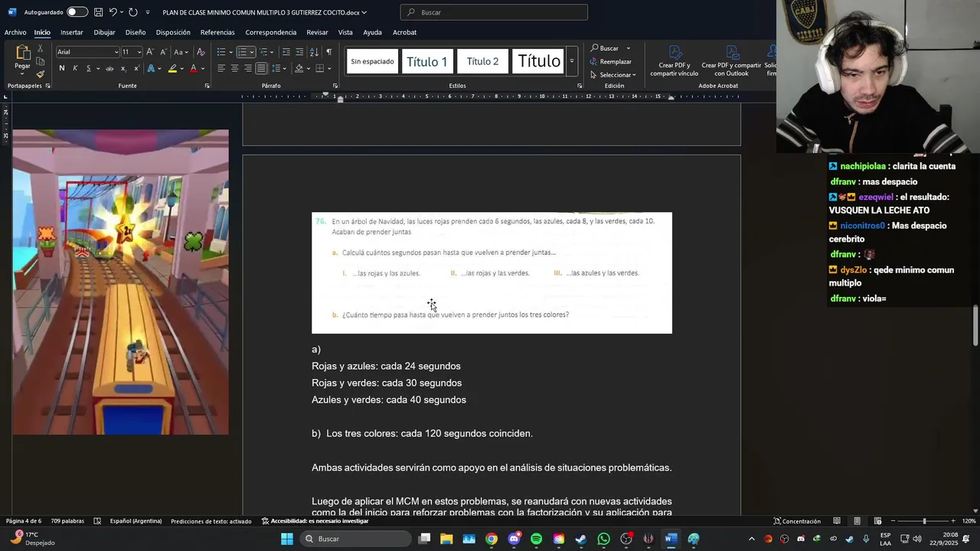The width and height of the screenshot is (980, 551).
Task: Decrease font size with the shrink-font icon
Action: coord(162,52)
